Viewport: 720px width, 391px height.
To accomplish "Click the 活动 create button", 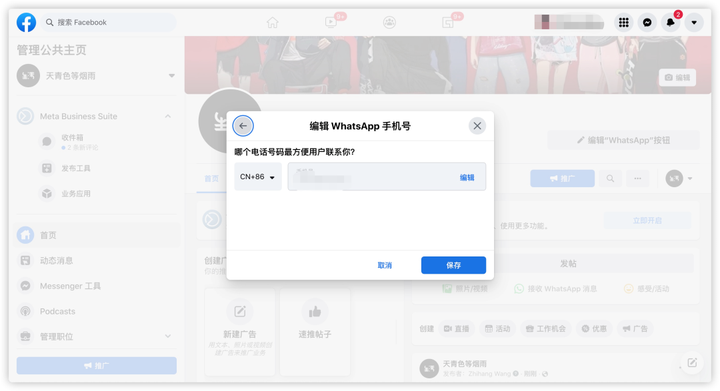I will pos(498,329).
